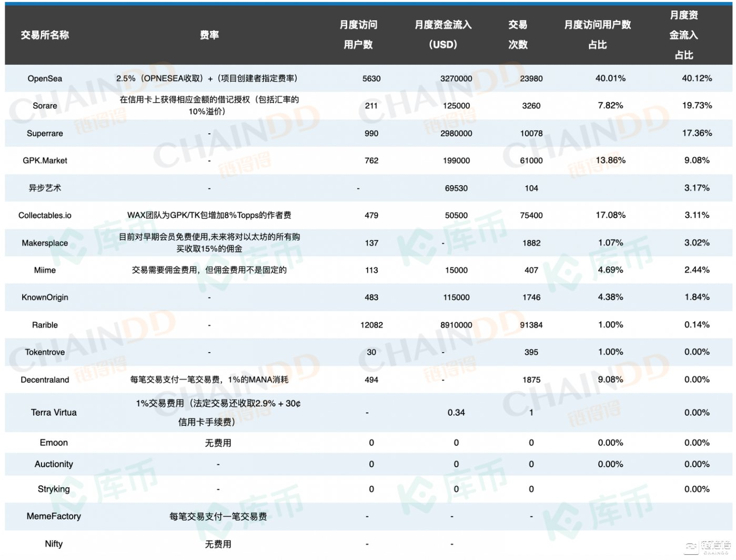Click the percentage 3.17%
The width and height of the screenshot is (736, 560).
point(697,188)
